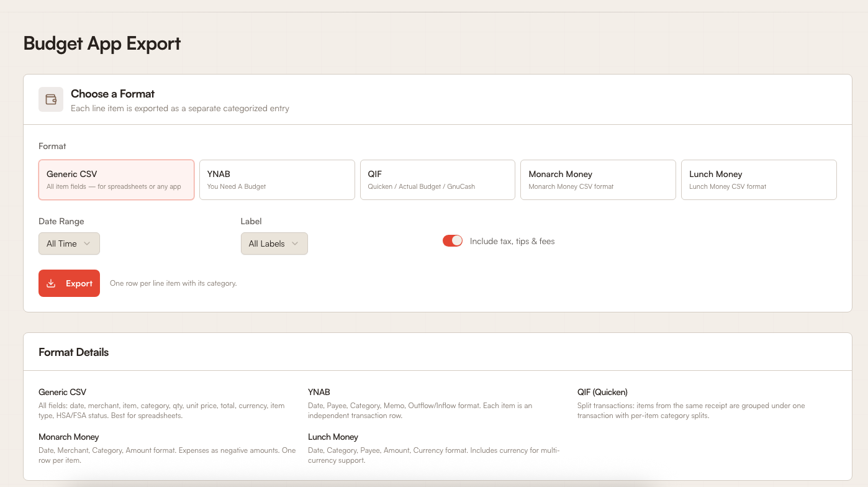Click the Budget App Export page title
The image size is (868, 487).
[102, 43]
